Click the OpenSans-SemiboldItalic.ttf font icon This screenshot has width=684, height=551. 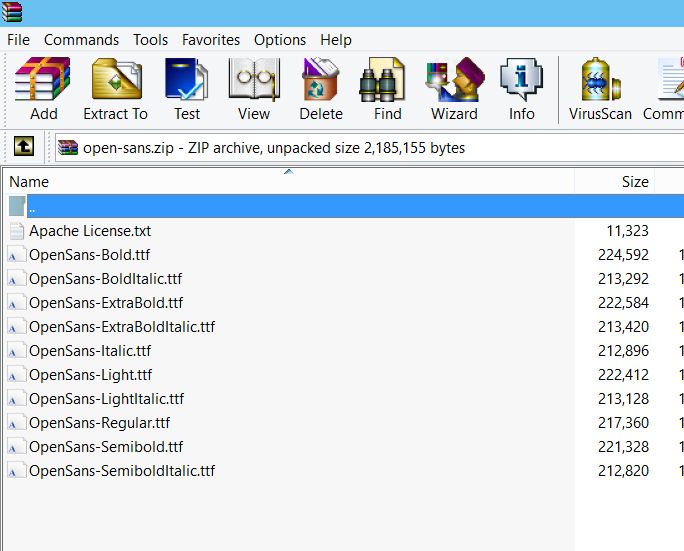coord(17,471)
